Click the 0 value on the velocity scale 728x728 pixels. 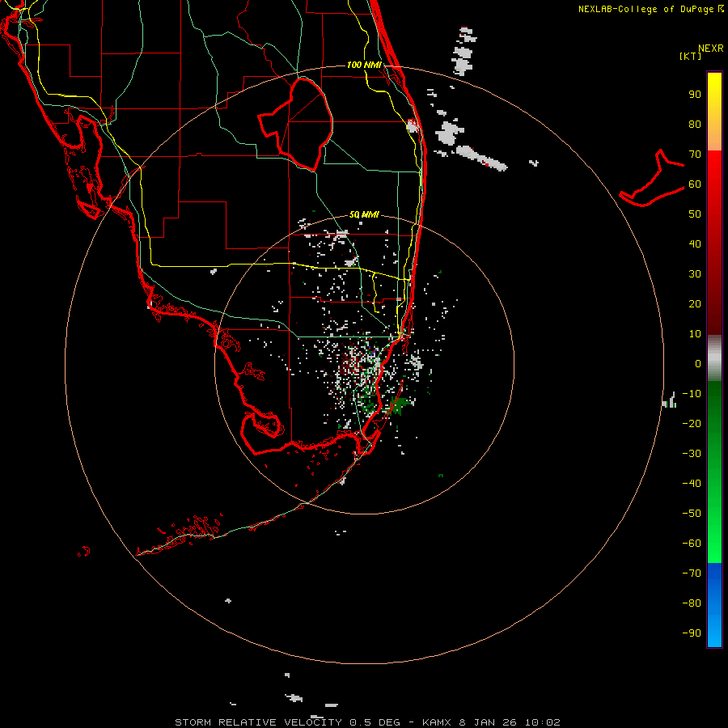click(698, 363)
